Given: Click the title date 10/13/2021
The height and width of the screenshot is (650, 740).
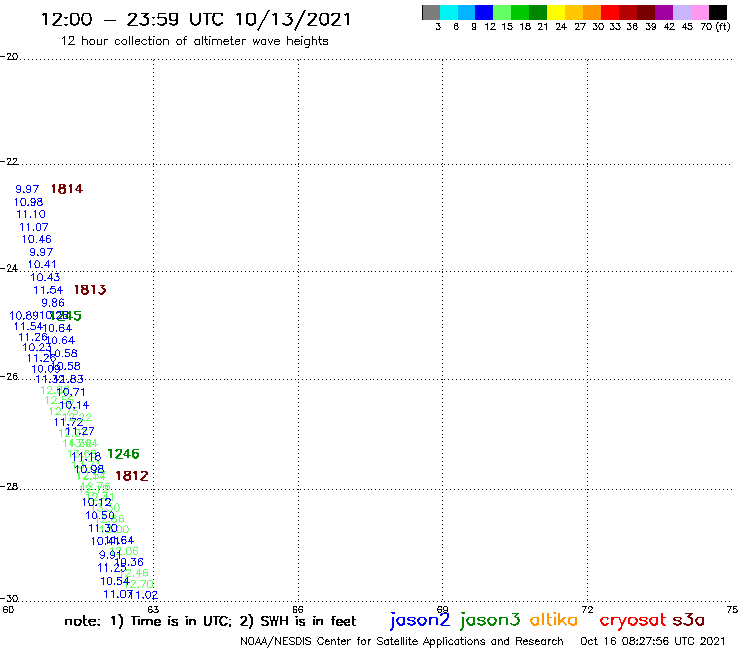Looking at the screenshot, I should click(293, 19).
